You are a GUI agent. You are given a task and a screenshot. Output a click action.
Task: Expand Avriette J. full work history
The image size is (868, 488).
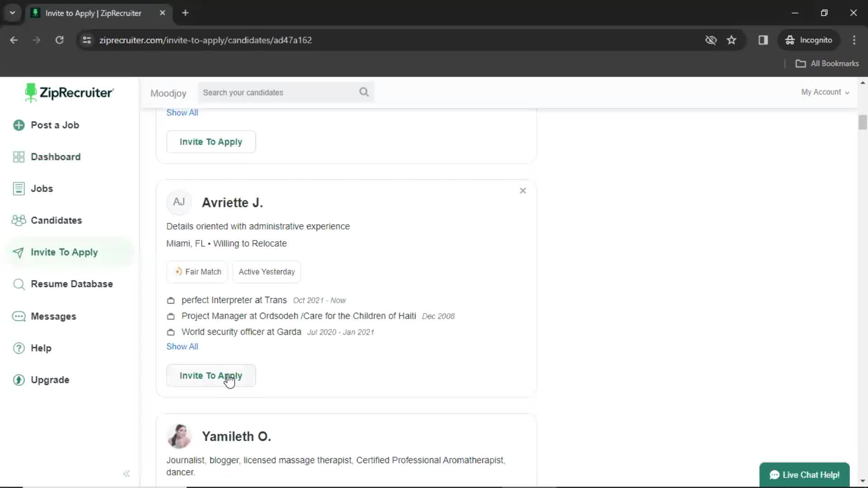coord(182,346)
